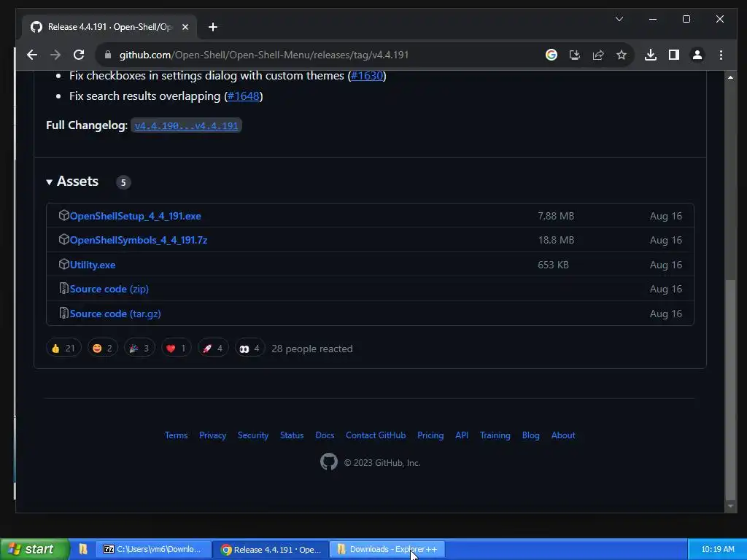Click the page scrollbar down arrow

pos(730,506)
